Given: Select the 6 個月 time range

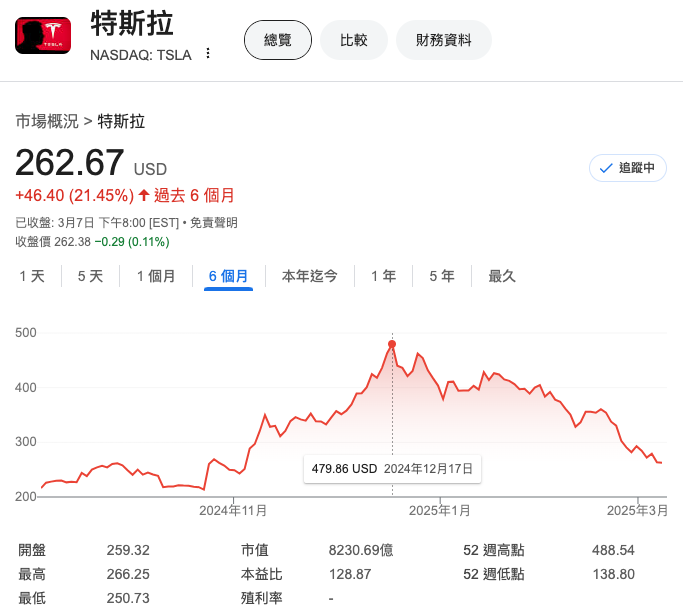Looking at the screenshot, I should (x=228, y=276).
